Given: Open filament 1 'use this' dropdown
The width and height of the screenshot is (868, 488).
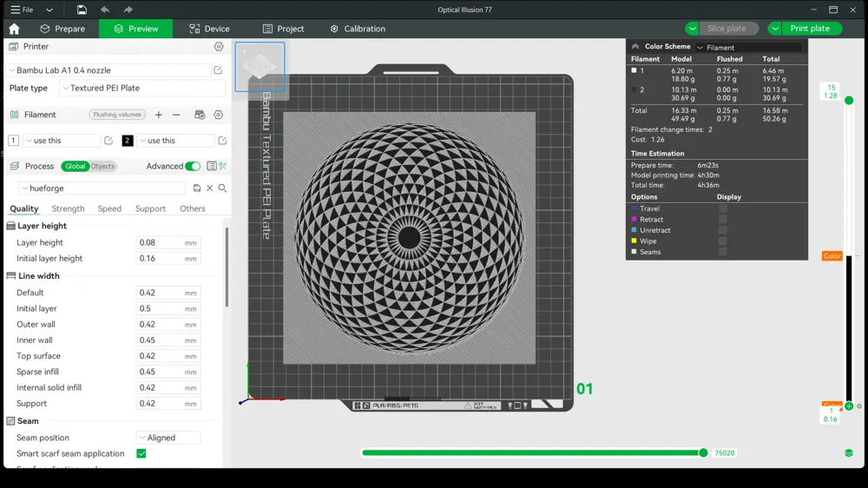Looking at the screenshot, I should [61, 141].
